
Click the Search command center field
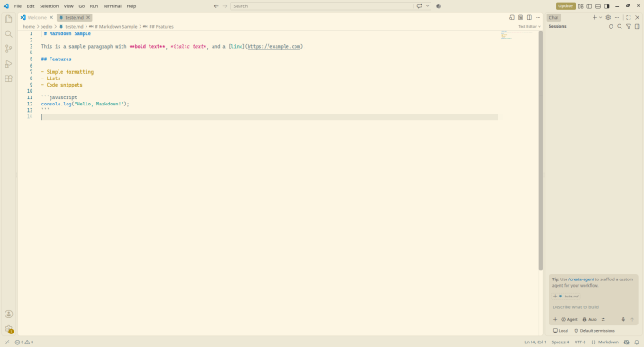(322, 6)
